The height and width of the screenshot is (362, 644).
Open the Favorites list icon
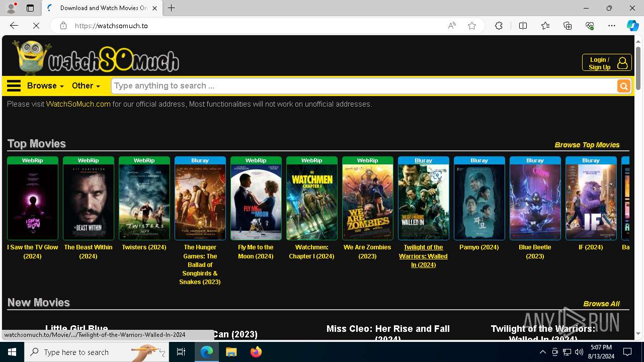tap(545, 26)
